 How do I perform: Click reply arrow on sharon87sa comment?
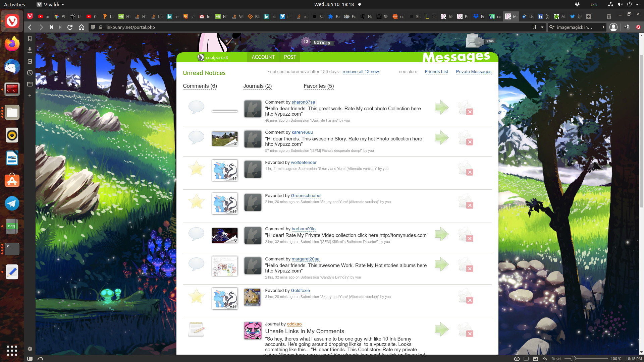click(x=441, y=108)
